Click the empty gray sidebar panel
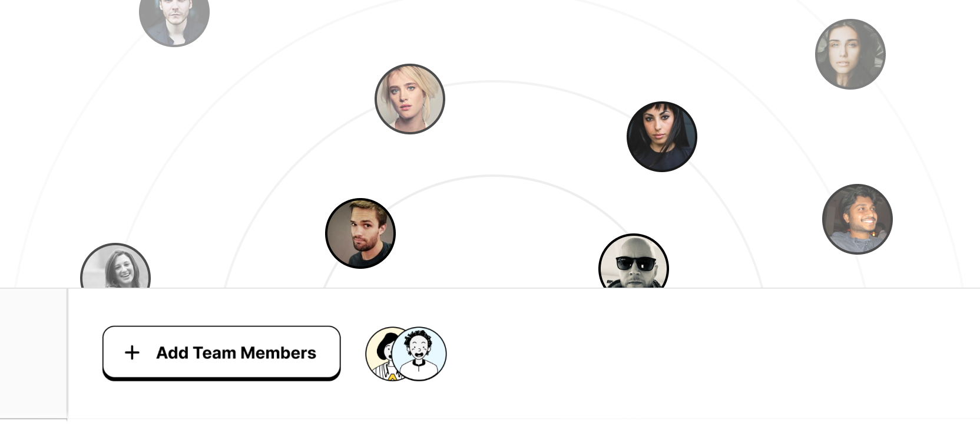 tap(33, 354)
